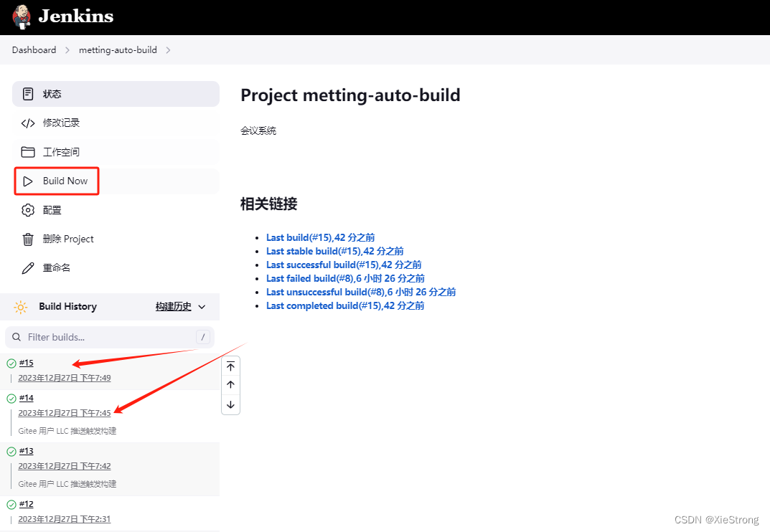
Task: Expand breadcrumb chevron after metting-auto-build
Action: pos(168,50)
